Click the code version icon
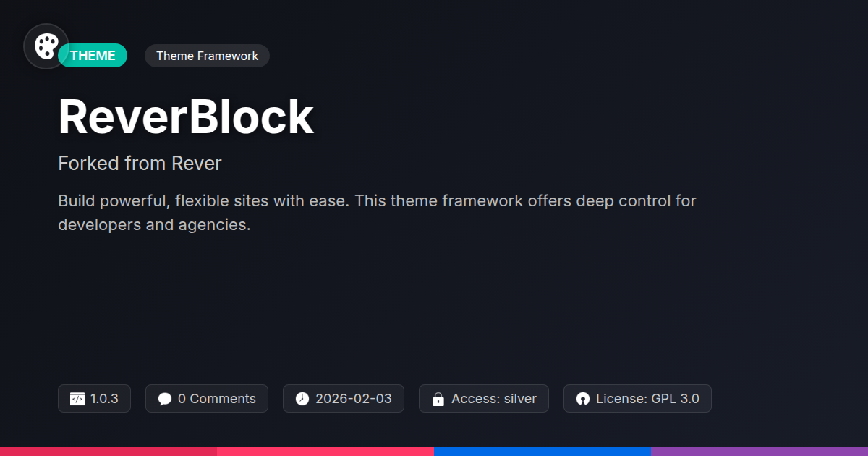Viewport: 868px width, 456px height. click(x=77, y=399)
